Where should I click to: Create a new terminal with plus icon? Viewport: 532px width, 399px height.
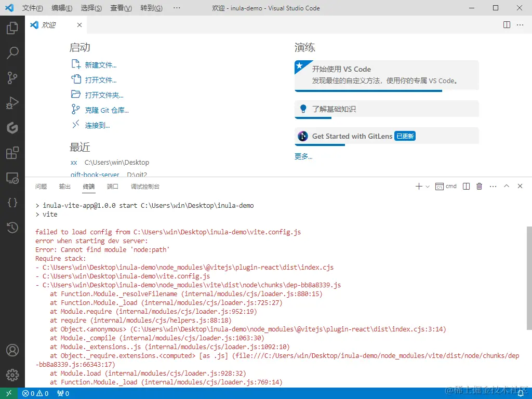click(419, 187)
